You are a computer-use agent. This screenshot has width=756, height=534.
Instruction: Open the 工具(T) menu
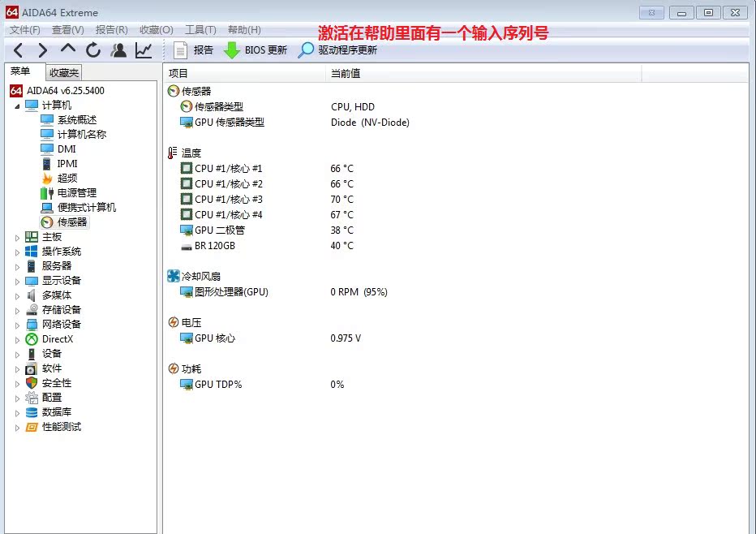coord(200,30)
